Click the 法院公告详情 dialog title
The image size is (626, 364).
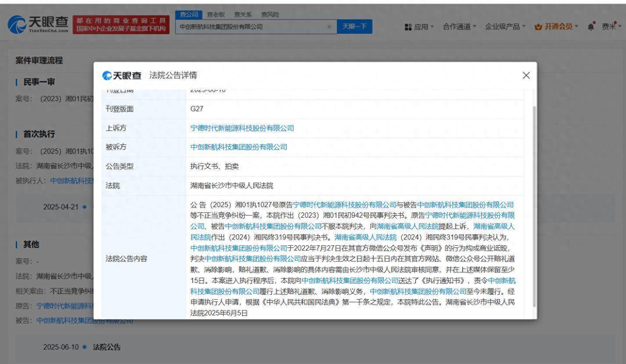point(173,75)
